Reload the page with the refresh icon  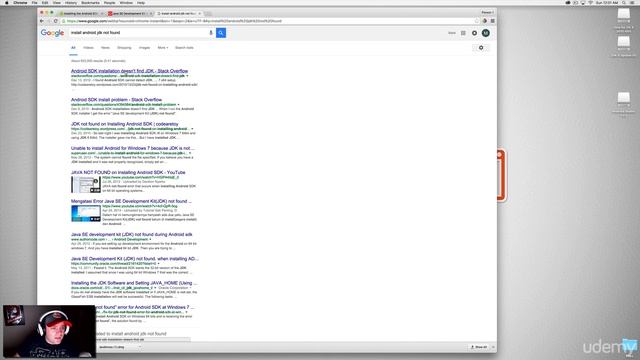(56, 21)
